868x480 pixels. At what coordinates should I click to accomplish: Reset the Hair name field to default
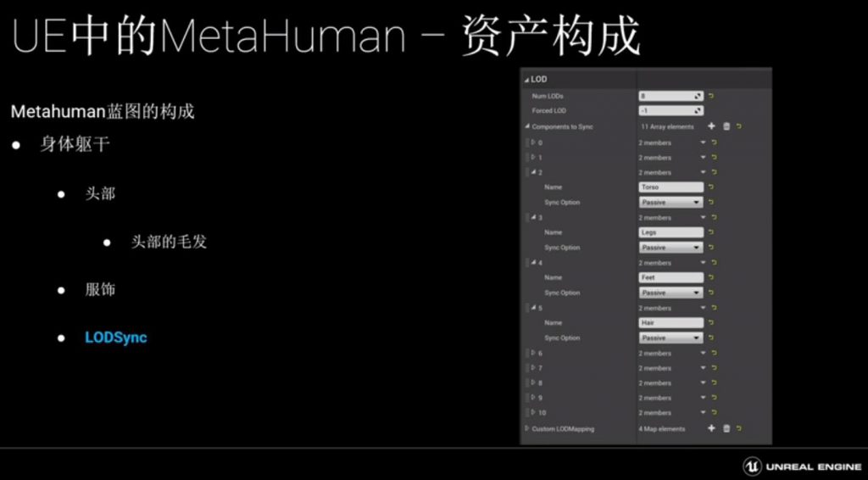711,323
